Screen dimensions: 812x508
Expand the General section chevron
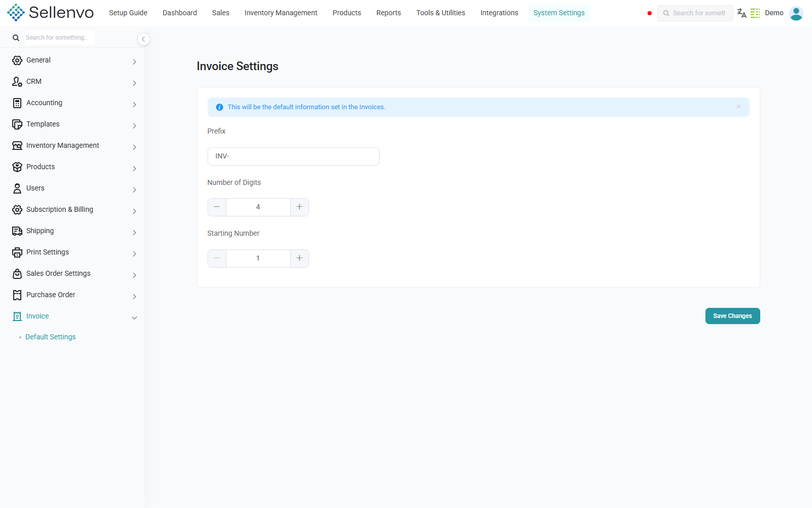click(134, 62)
